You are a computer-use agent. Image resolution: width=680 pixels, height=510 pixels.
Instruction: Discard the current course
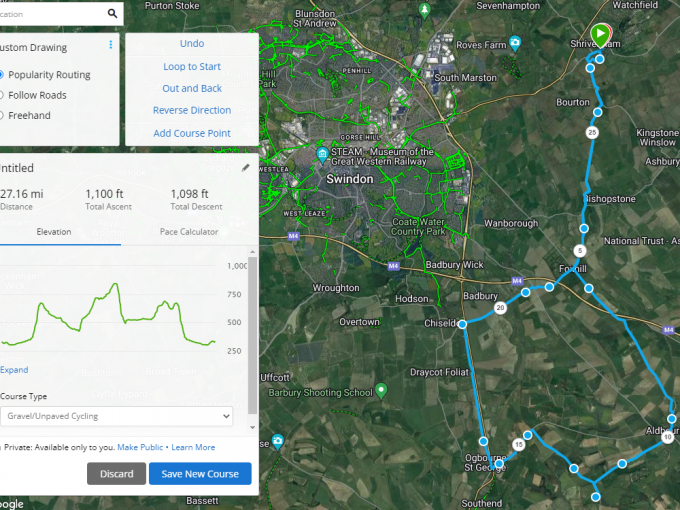(x=116, y=474)
